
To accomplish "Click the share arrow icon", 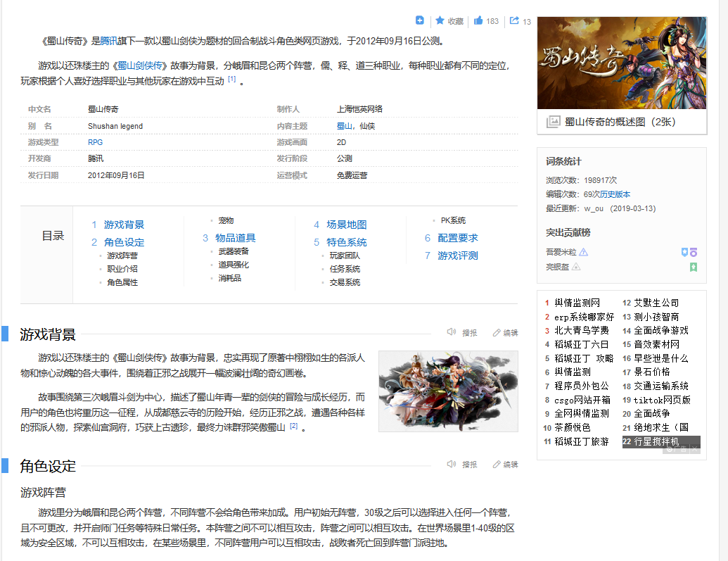I will point(514,20).
